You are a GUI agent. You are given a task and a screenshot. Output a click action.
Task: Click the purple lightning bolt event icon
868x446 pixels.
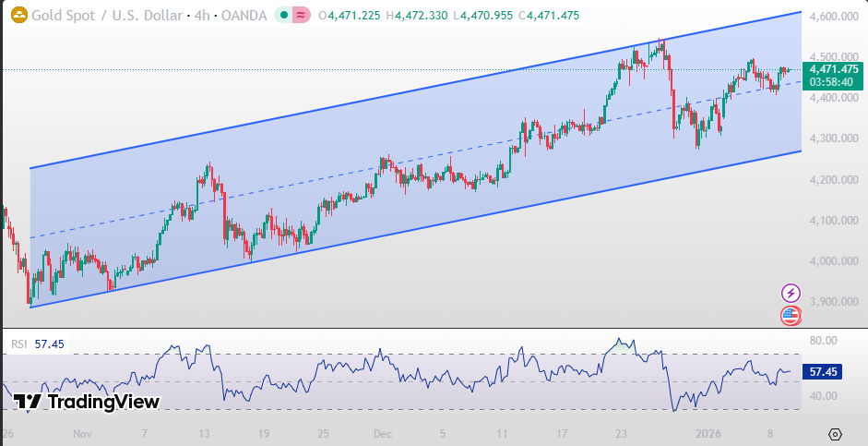tap(791, 293)
